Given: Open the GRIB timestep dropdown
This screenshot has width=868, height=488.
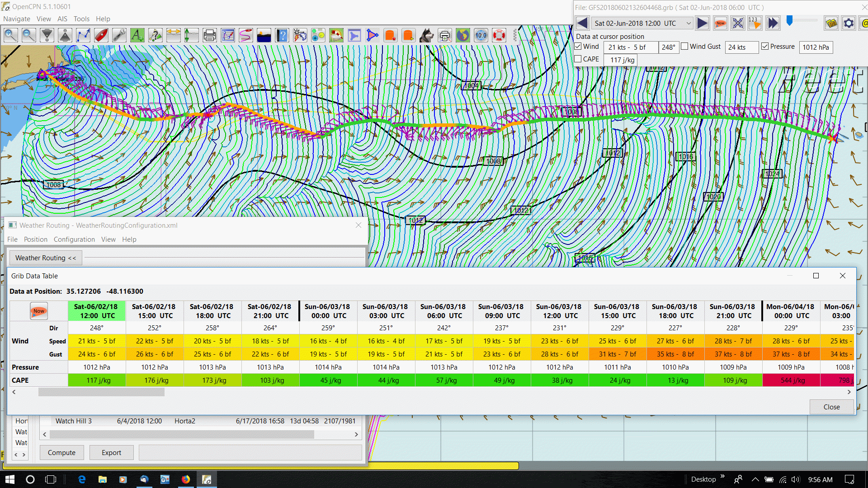Looking at the screenshot, I should coord(689,23).
